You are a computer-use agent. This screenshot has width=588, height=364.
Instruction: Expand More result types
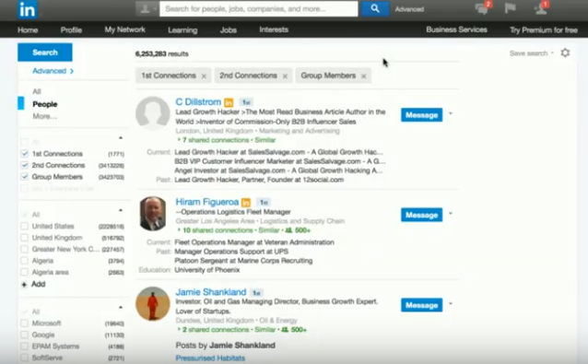click(44, 116)
